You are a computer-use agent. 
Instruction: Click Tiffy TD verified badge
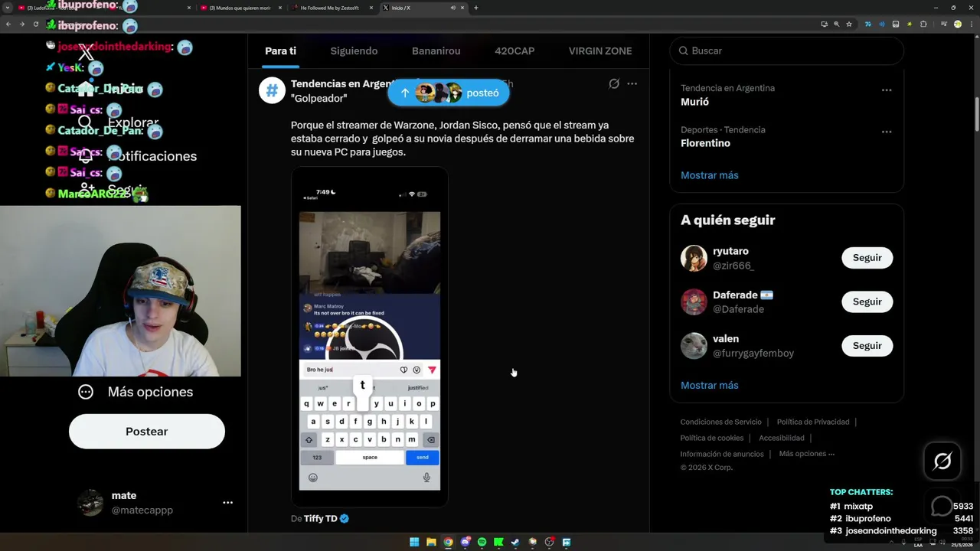tap(345, 518)
